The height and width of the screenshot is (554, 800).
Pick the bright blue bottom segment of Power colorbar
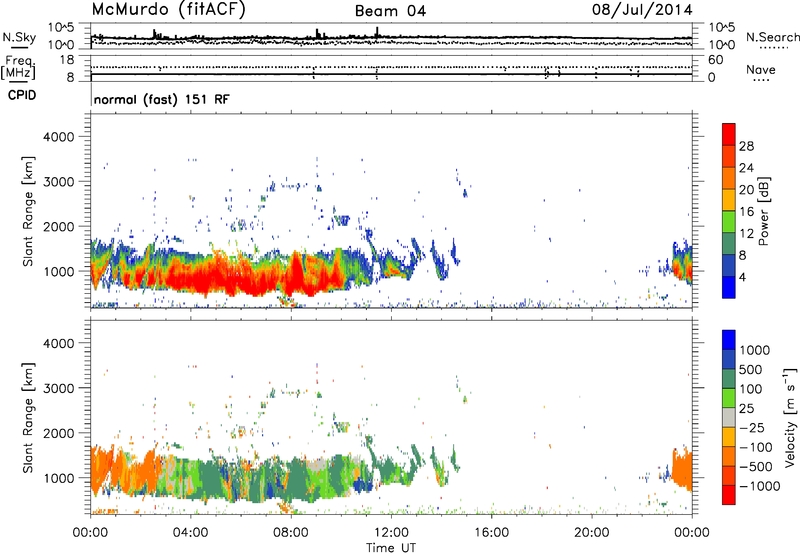(x=729, y=288)
